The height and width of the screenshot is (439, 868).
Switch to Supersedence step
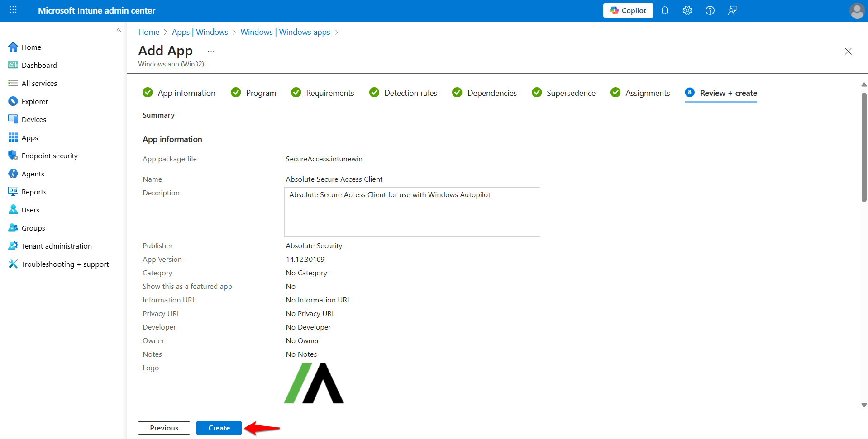564,93
